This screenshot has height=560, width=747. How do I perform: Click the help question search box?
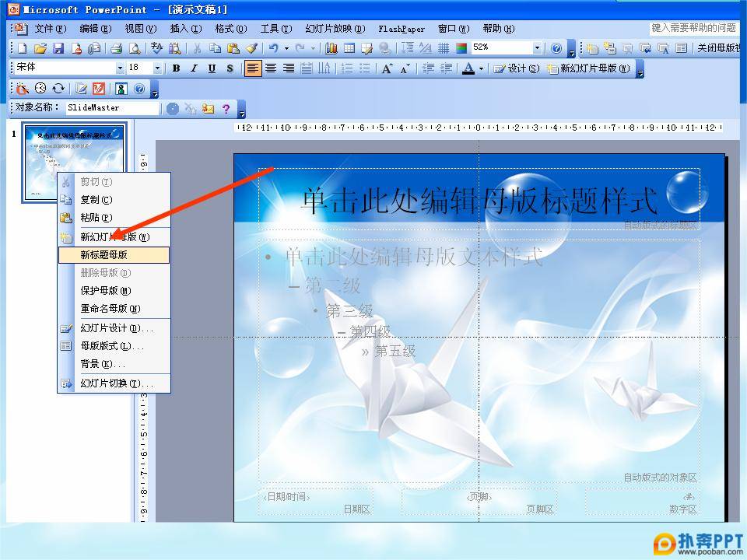point(694,28)
